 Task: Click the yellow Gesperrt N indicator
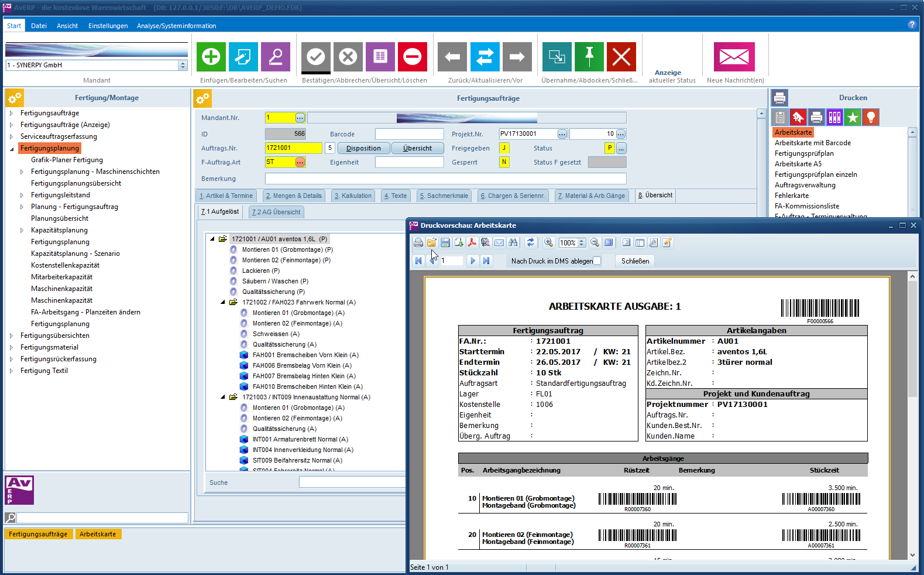point(504,162)
